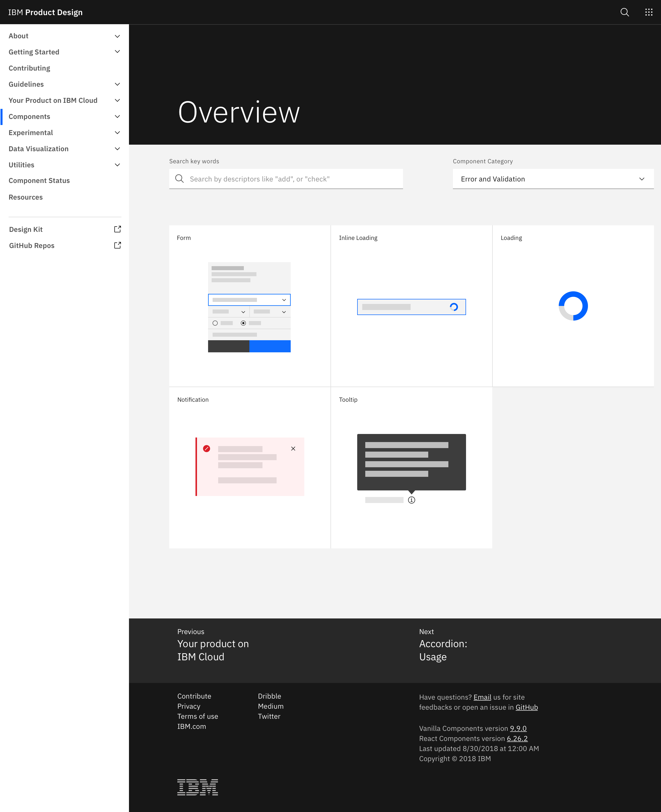The width and height of the screenshot is (661, 812).
Task: Expand the Components chevron
Action: [117, 116]
